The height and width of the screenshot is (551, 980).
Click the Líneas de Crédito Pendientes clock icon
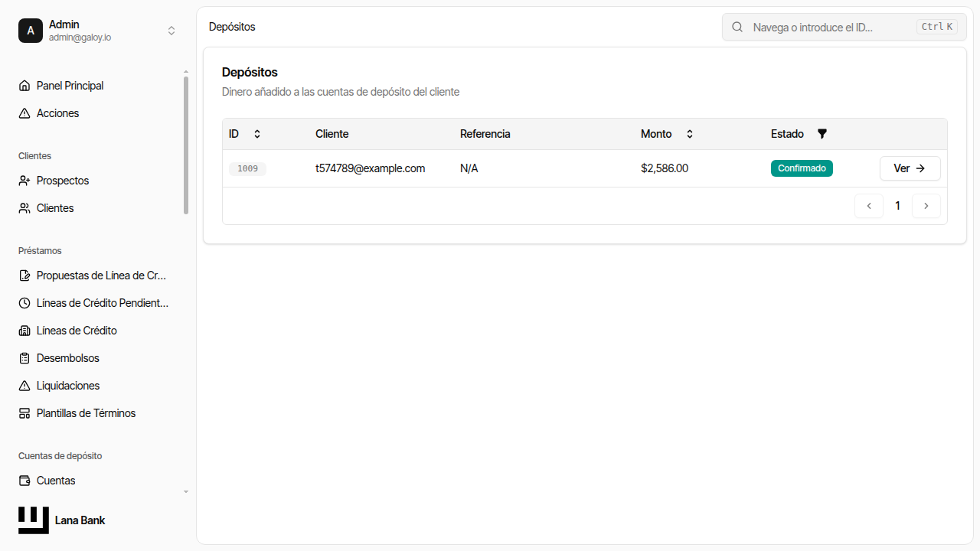tap(24, 303)
